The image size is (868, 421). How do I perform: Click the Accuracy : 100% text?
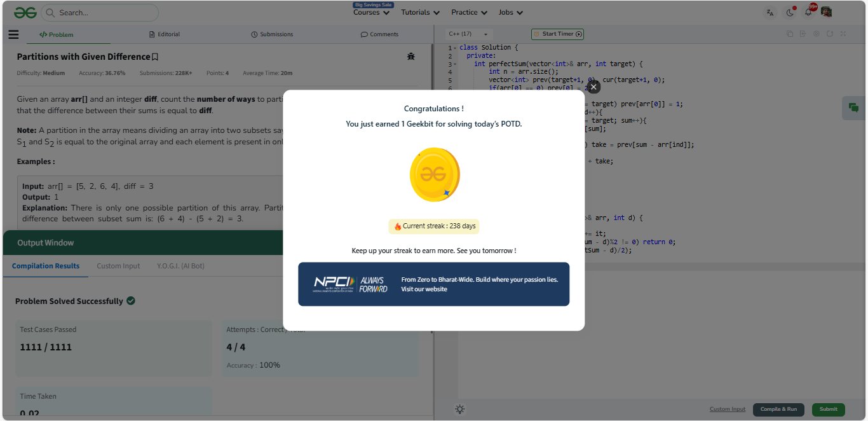[254, 365]
